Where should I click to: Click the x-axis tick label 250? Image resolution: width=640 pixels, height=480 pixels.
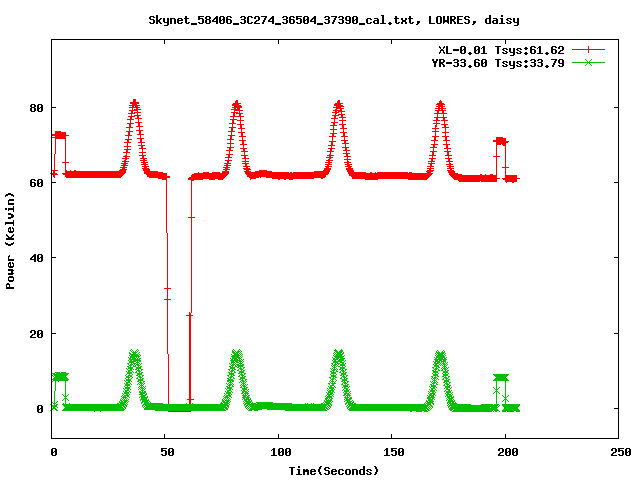click(x=621, y=452)
